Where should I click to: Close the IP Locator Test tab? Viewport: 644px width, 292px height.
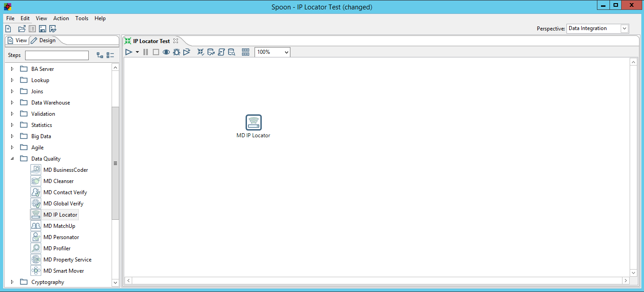(x=176, y=41)
